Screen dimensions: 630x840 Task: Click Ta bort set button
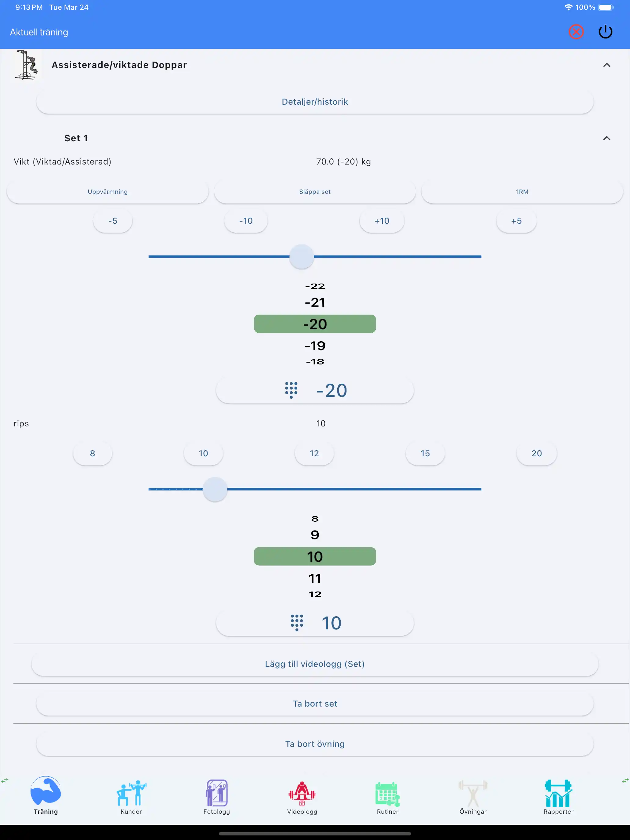pos(315,704)
